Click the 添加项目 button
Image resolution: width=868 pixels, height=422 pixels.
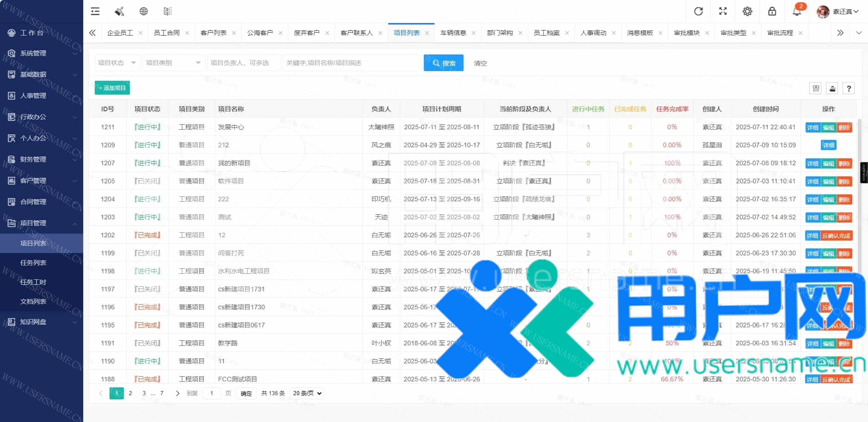coord(112,88)
